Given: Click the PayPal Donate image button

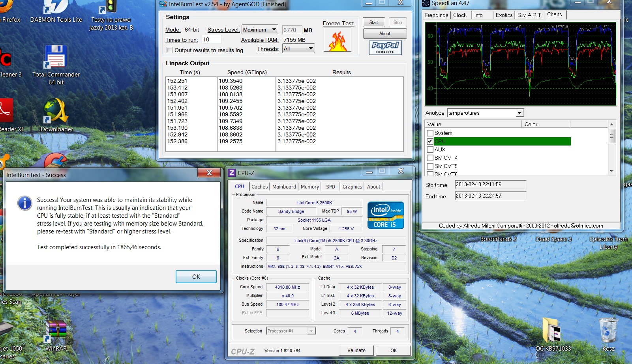Looking at the screenshot, I should pyautogui.click(x=385, y=48).
